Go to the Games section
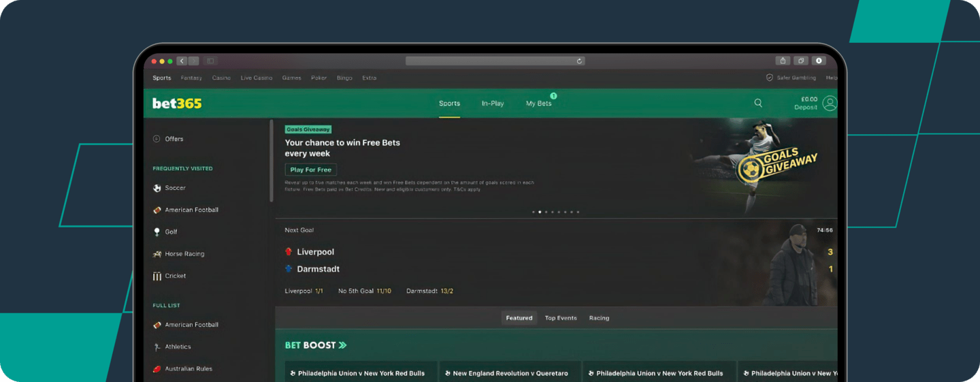980x382 pixels. click(x=291, y=78)
